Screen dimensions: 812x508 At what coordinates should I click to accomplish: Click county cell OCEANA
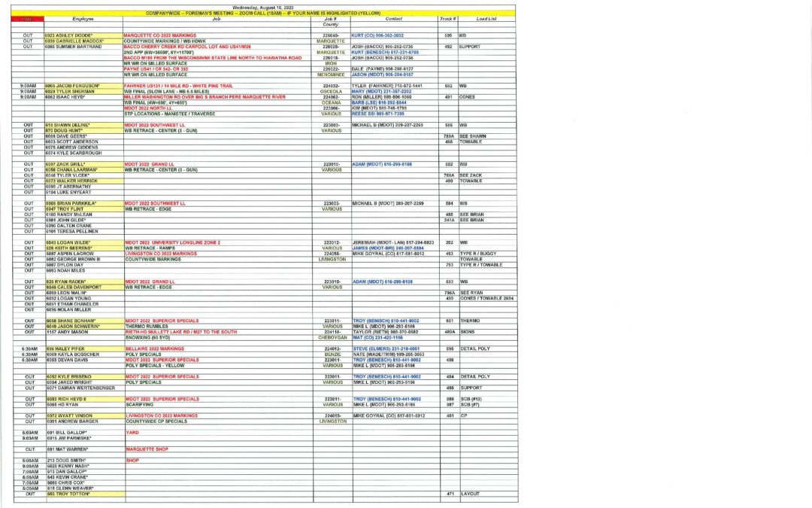[331, 102]
